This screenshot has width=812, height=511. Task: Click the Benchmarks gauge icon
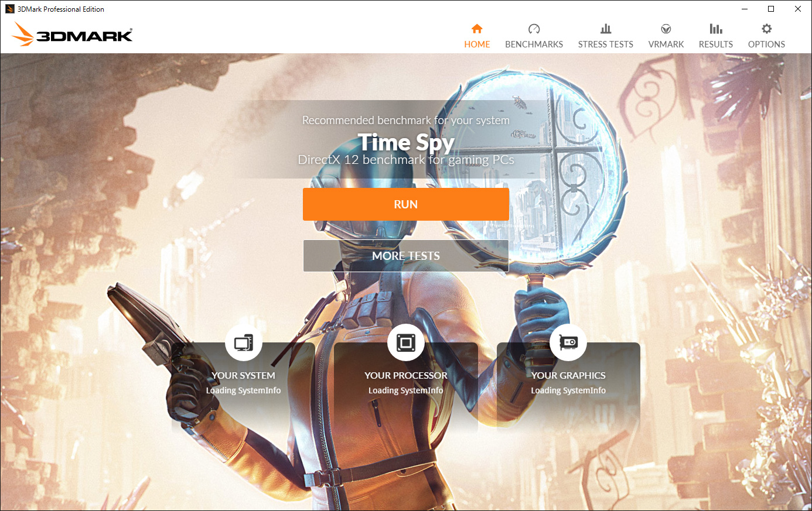[534, 29]
